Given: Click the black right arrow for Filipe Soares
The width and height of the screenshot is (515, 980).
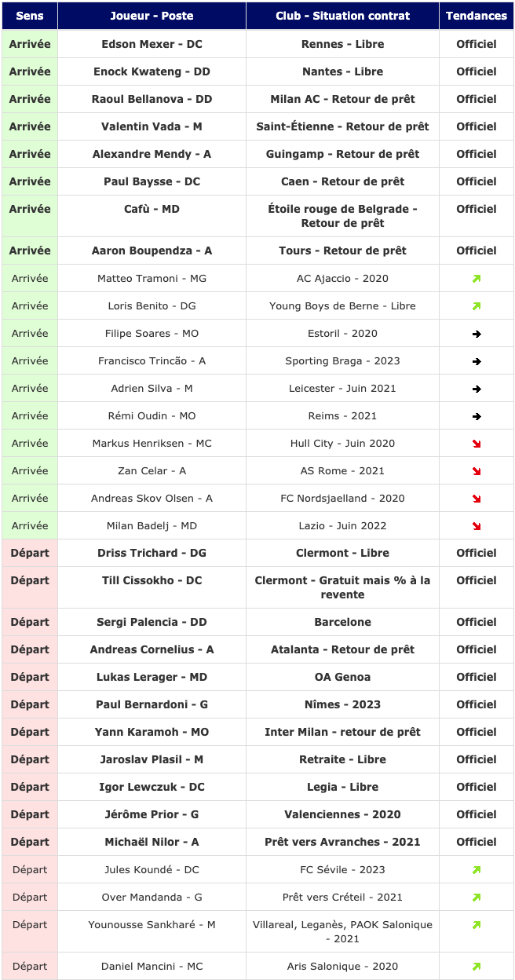Looking at the screenshot, I should (477, 334).
